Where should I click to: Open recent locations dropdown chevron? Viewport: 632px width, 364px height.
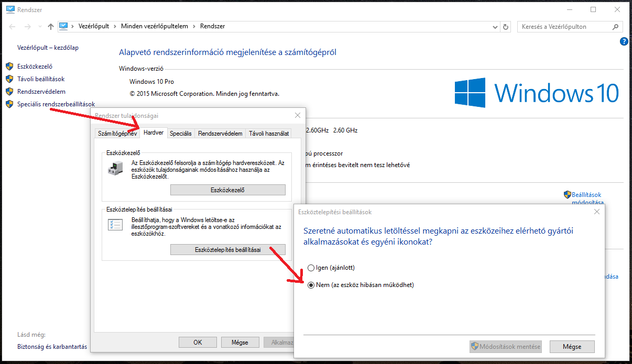40,27
